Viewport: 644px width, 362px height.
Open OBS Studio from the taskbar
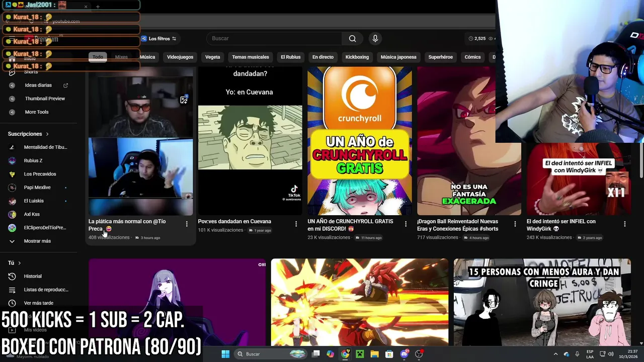click(419, 354)
